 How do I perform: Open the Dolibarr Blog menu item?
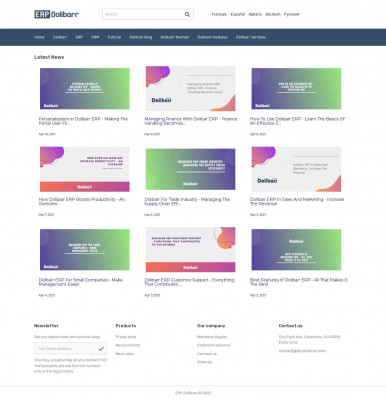point(141,37)
